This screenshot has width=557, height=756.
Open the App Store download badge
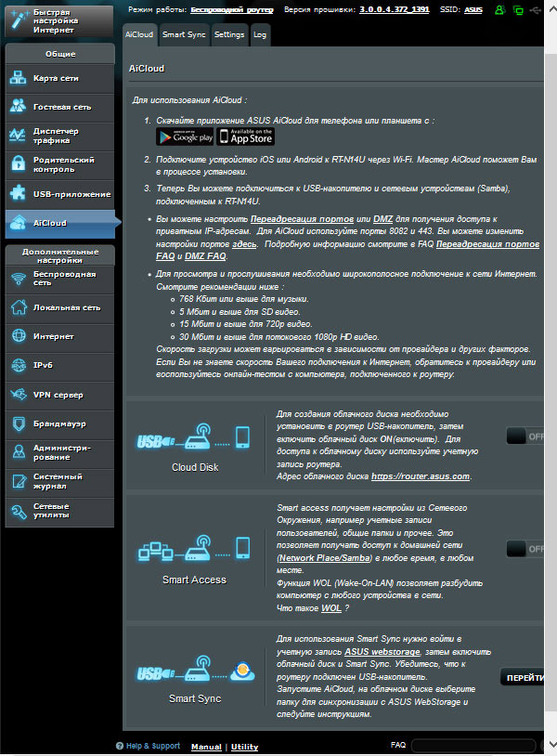click(246, 137)
